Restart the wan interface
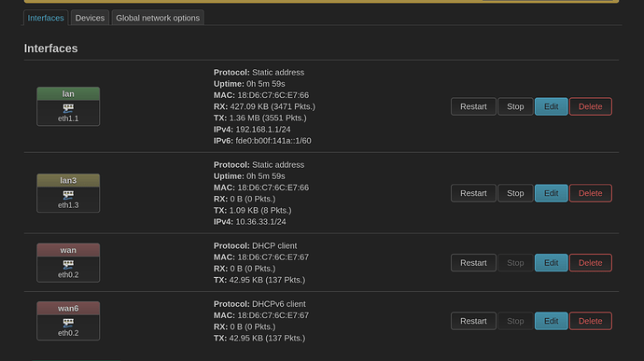644x361 pixels. 473,263
